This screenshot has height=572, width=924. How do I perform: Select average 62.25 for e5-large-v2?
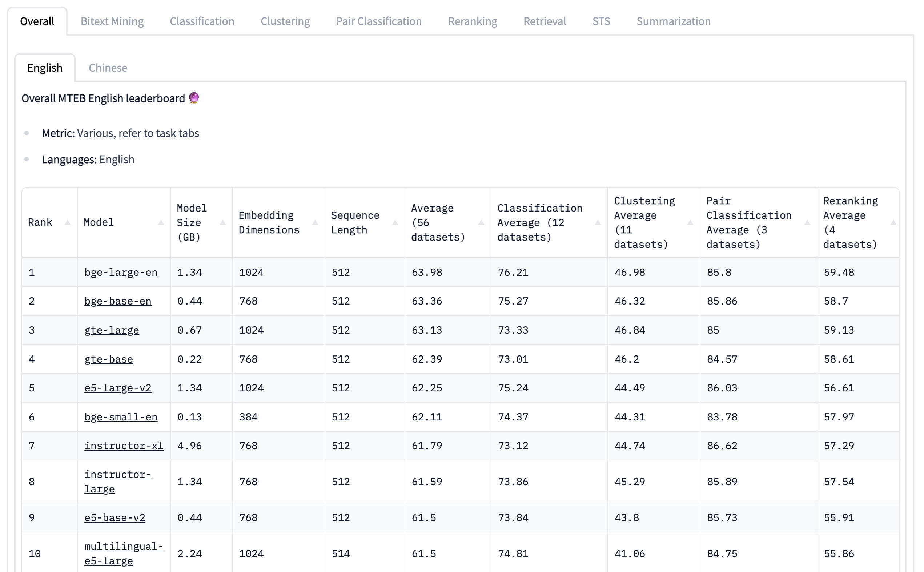[x=427, y=388]
